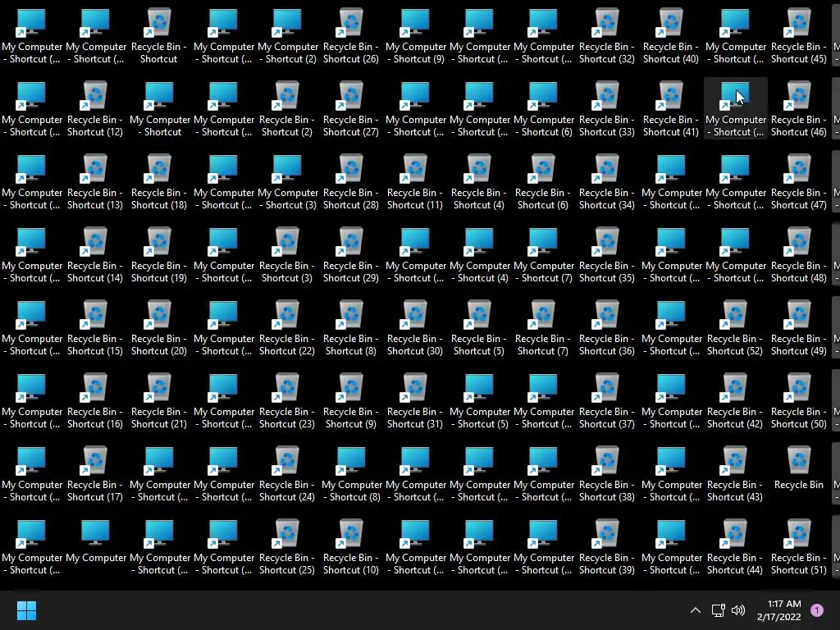Click Recycle Bin - Shortcut (21)
The height and width of the screenshot is (630, 840).
coord(159,400)
